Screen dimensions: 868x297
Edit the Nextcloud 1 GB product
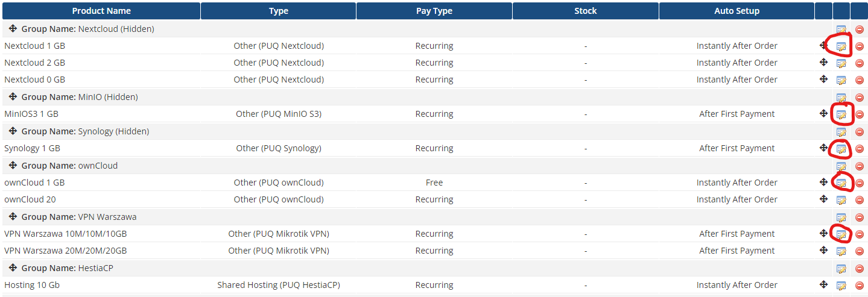coord(841,46)
